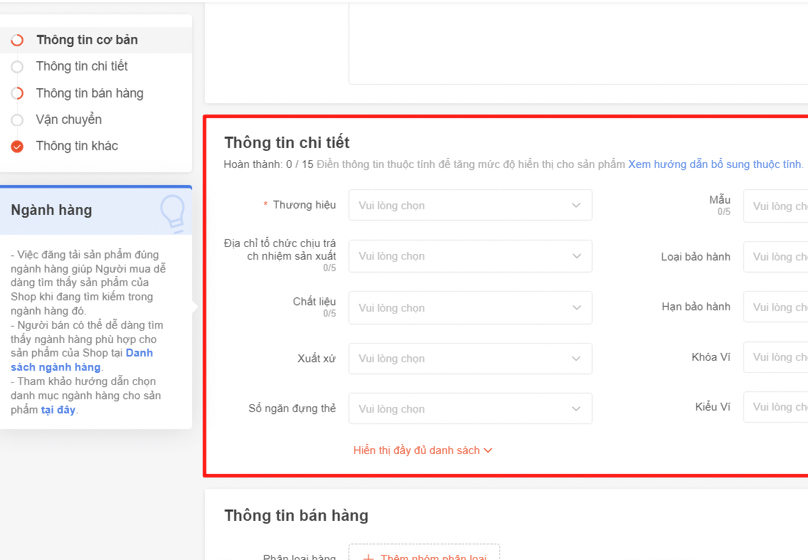Expand Hiển thị đầy đủ danh sách
The height and width of the screenshot is (560, 808).
(422, 451)
